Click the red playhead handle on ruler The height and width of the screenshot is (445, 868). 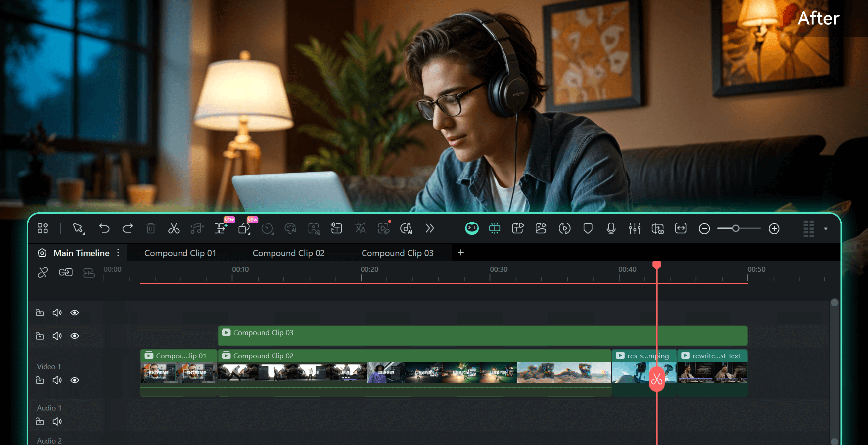(657, 265)
